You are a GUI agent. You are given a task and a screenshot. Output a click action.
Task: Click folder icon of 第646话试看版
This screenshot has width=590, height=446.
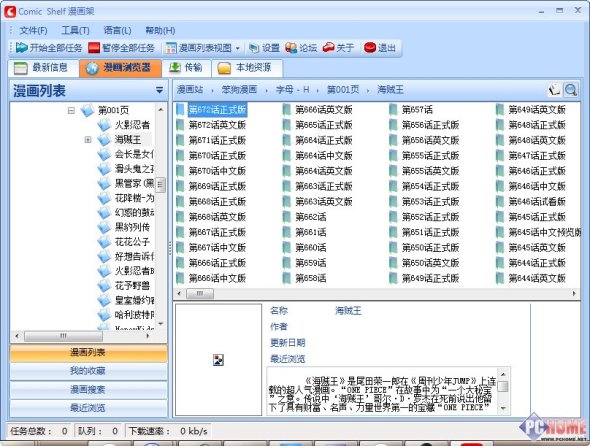click(x=500, y=201)
